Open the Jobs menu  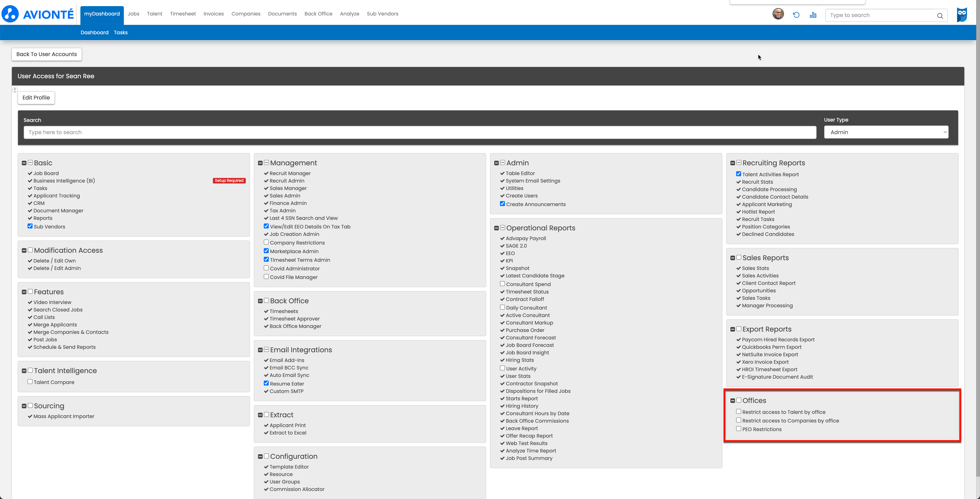[133, 14]
